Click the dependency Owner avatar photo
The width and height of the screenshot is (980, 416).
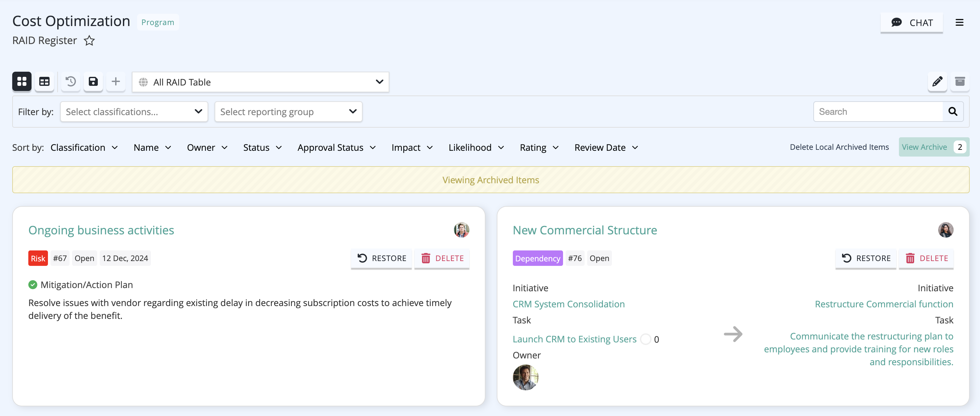pyautogui.click(x=525, y=378)
